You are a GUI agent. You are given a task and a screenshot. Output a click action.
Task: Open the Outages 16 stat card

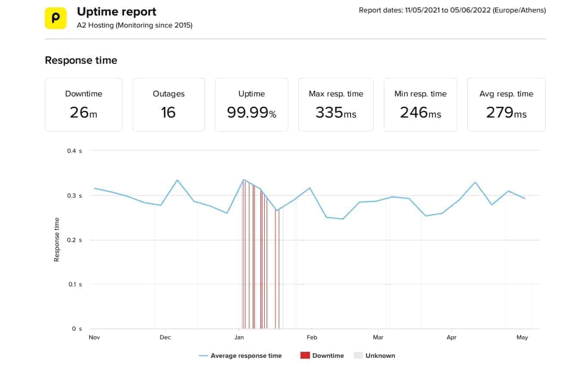point(168,105)
